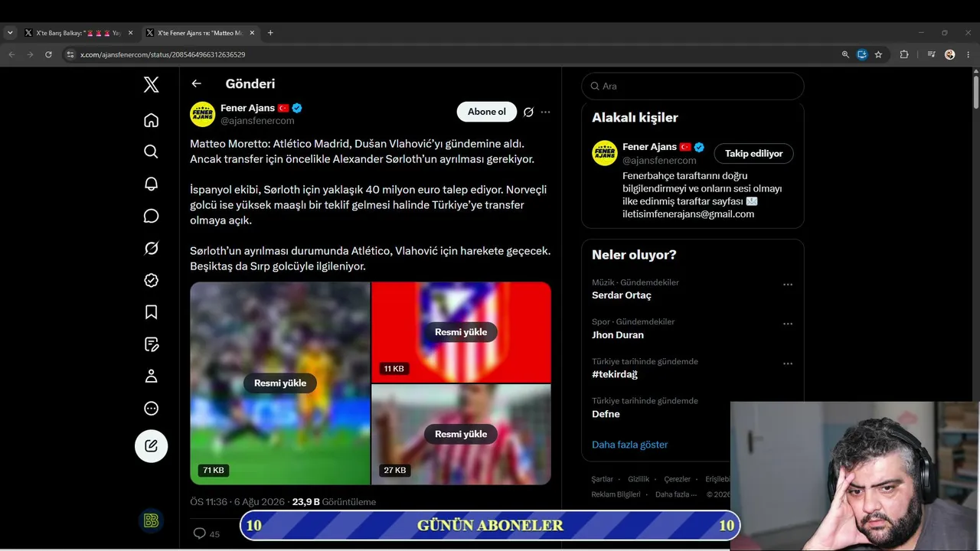Load the 71 KB image with Resmi yükle
980x551 pixels.
pyautogui.click(x=280, y=383)
